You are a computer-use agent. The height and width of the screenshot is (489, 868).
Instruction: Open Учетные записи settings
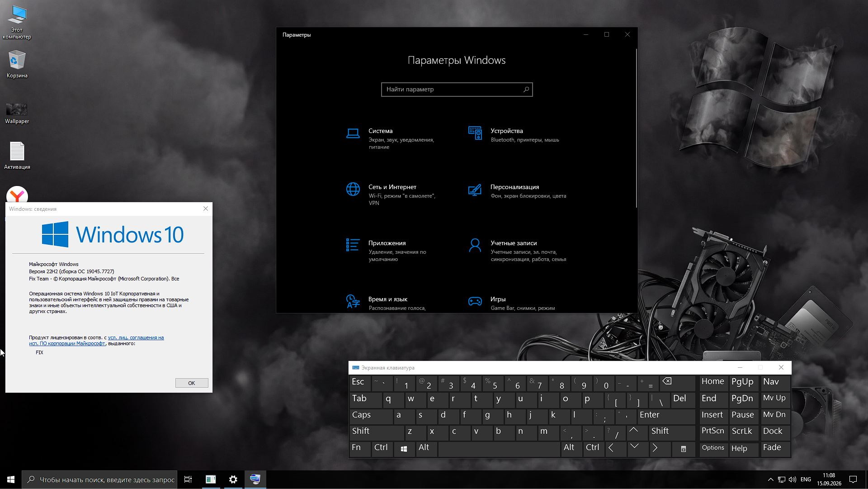(518, 250)
